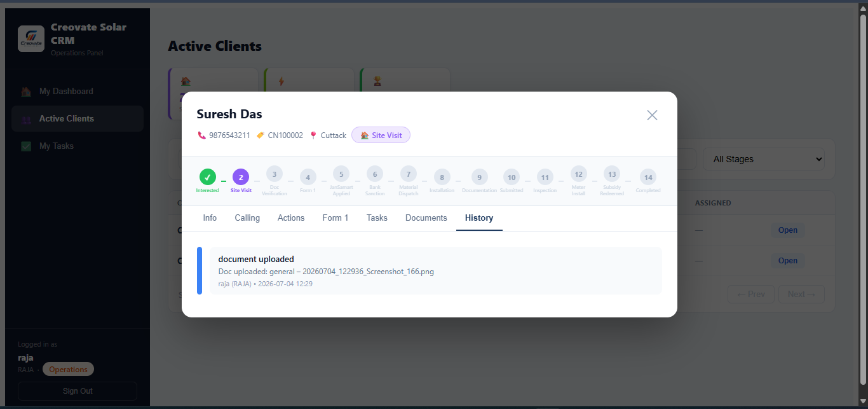Click the Prev pagination button
The width and height of the screenshot is (868, 409).
[x=751, y=295]
